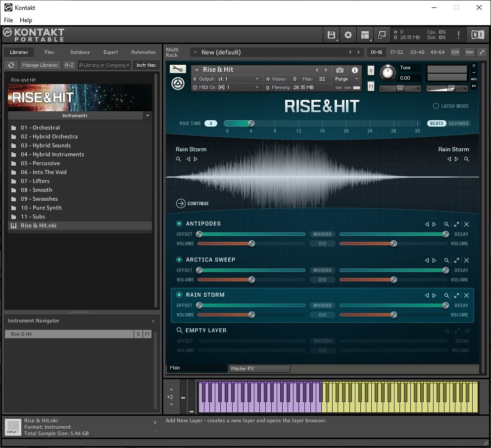This screenshot has width=491, height=448.
Task: Minimize rack view icon next to aux
Action: point(482,52)
